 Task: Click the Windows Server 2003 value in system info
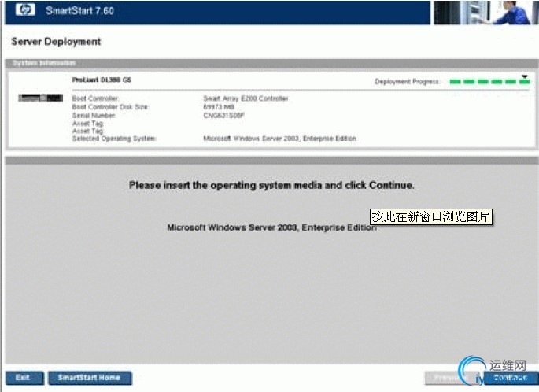pos(280,139)
